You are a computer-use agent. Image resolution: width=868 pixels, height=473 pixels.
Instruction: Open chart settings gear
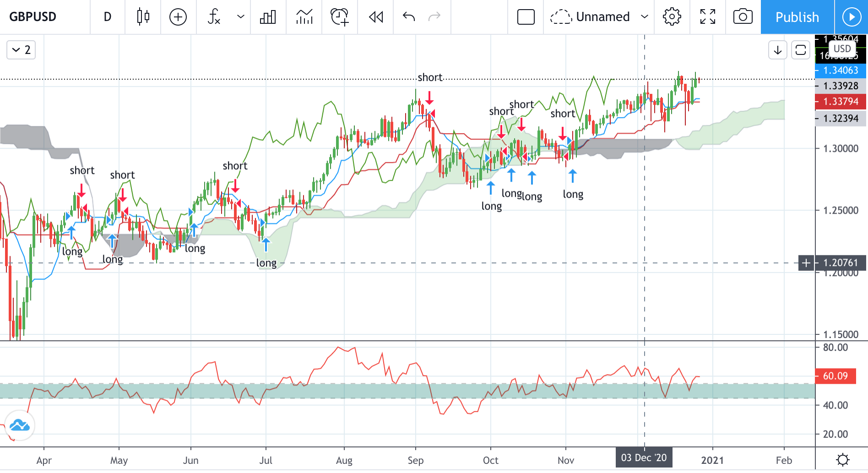click(x=672, y=17)
